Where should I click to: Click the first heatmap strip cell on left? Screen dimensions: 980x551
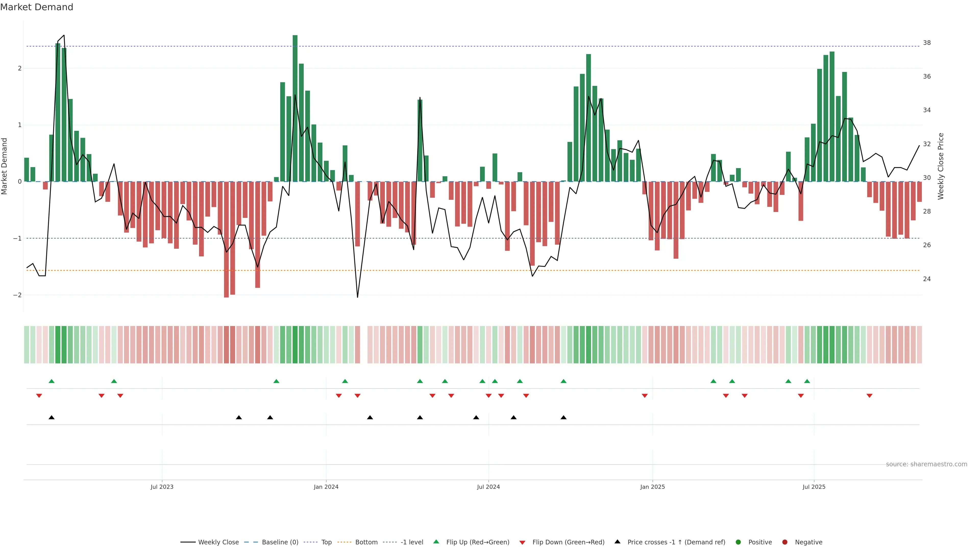[x=27, y=345]
